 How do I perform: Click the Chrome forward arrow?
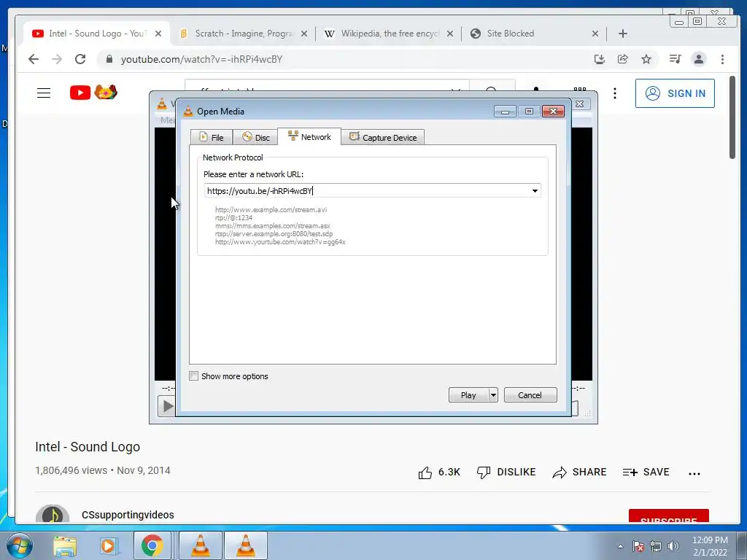57,59
